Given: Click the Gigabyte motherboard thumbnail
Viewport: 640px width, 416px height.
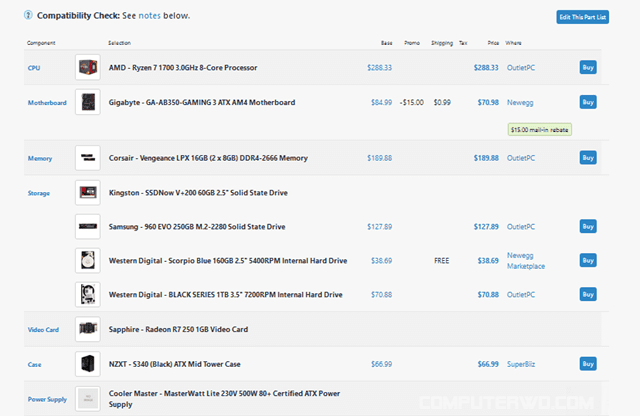Looking at the screenshot, I should pyautogui.click(x=88, y=102).
